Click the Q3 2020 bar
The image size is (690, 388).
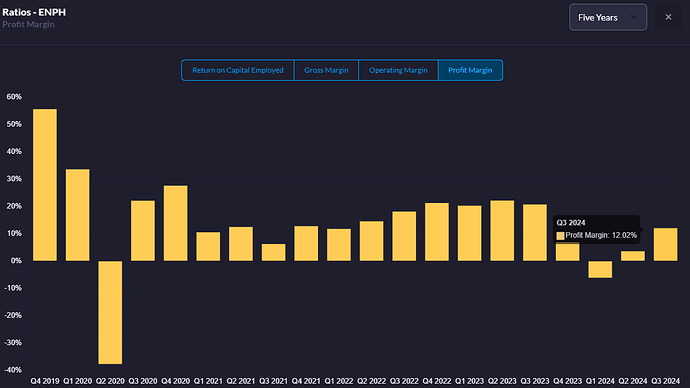click(143, 231)
